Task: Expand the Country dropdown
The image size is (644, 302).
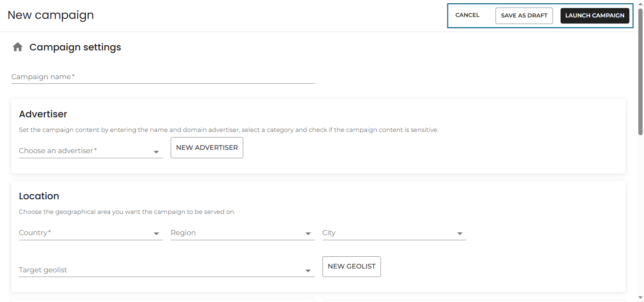Action: (91, 233)
